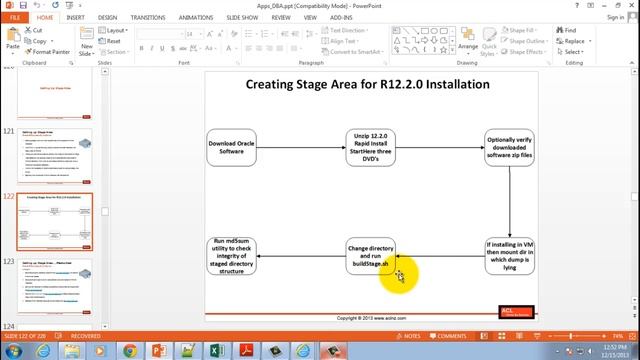The width and height of the screenshot is (640, 360).
Task: Toggle Italic formatting
Action: coord(152,48)
